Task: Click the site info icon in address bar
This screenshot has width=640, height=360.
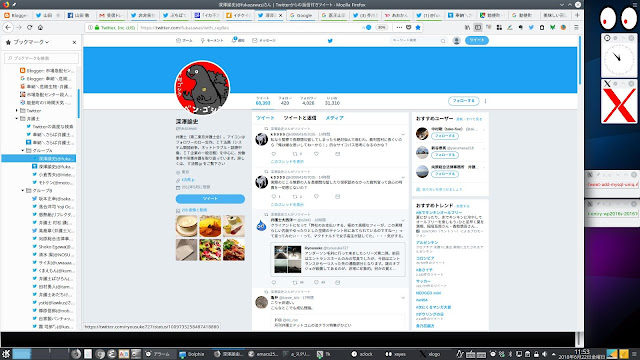Action: [x=90, y=27]
